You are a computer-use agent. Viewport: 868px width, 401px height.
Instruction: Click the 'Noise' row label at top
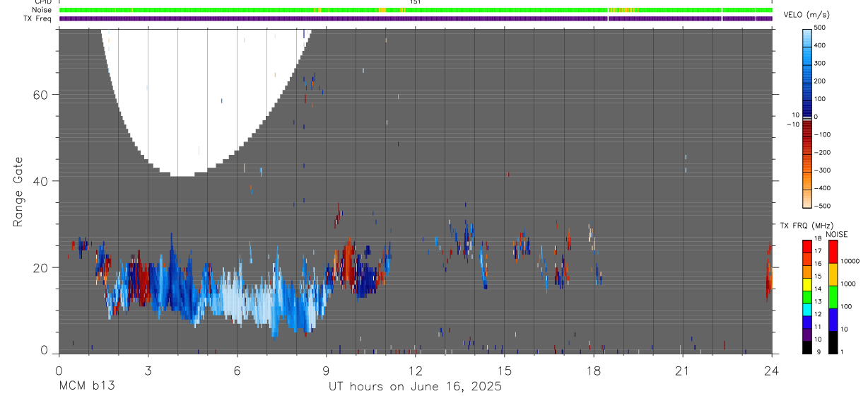[x=42, y=10]
